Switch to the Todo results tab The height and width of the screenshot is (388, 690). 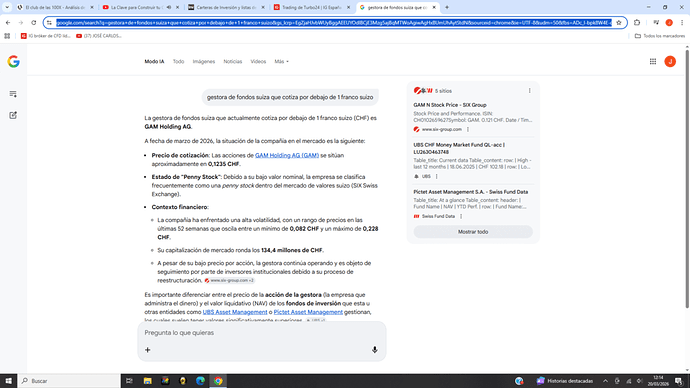(x=178, y=62)
